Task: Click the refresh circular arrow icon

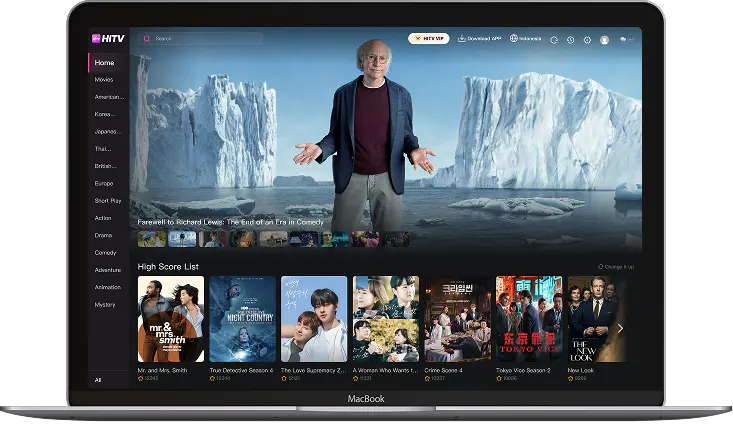Action: point(554,40)
